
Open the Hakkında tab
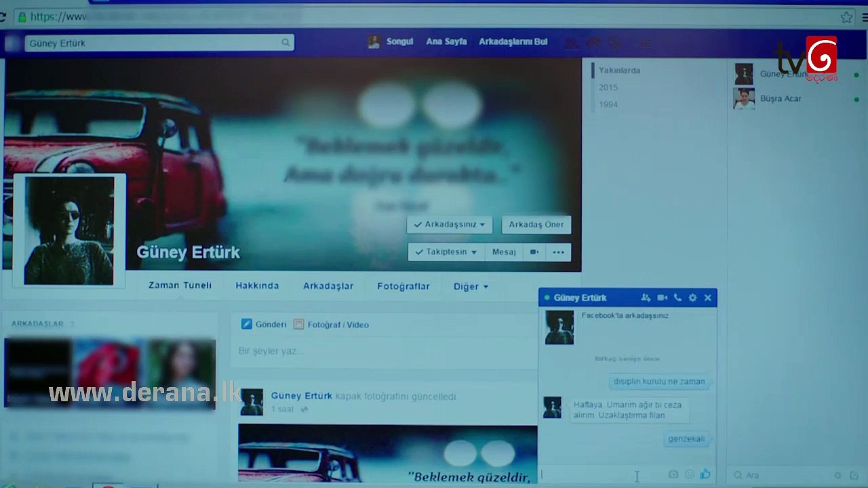257,286
